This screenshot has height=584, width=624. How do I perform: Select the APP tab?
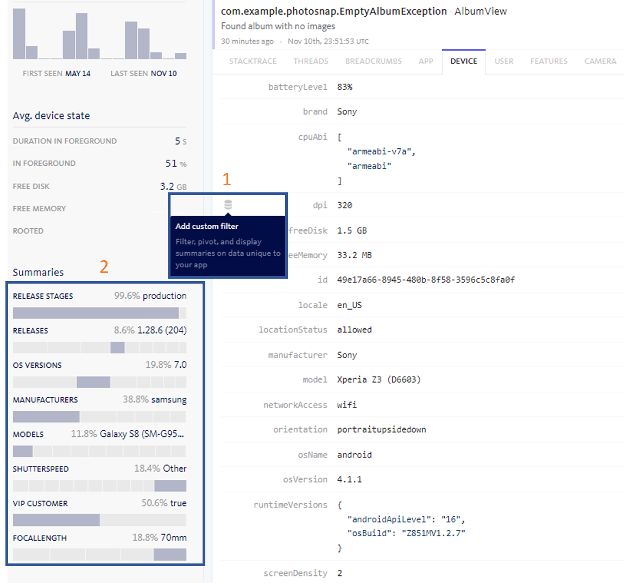[425, 61]
